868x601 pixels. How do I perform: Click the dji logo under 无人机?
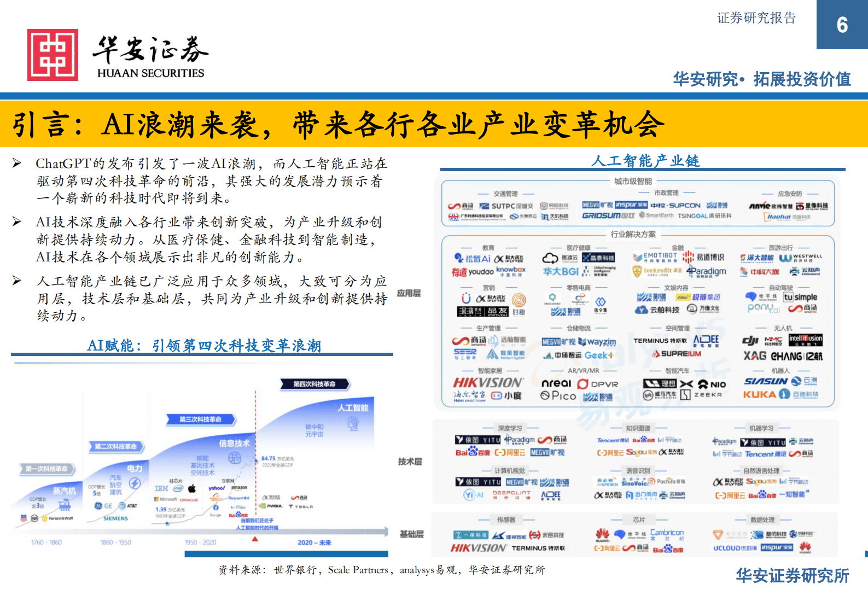750,341
